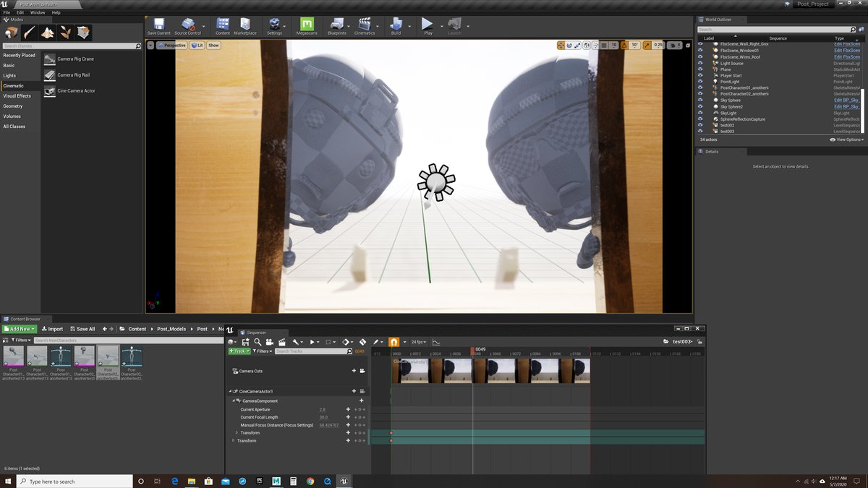This screenshot has height=488, width=868.
Task: Select the first character thumbnail in Content Browser
Action: pos(13,357)
